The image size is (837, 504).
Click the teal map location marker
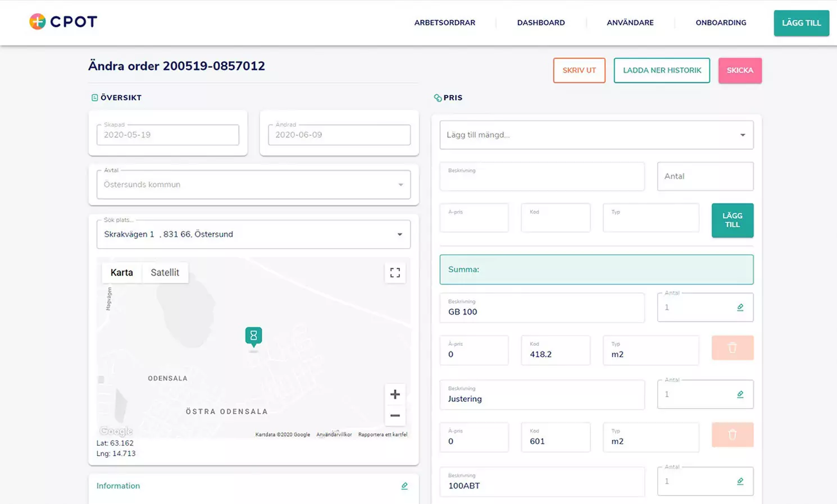253,336
